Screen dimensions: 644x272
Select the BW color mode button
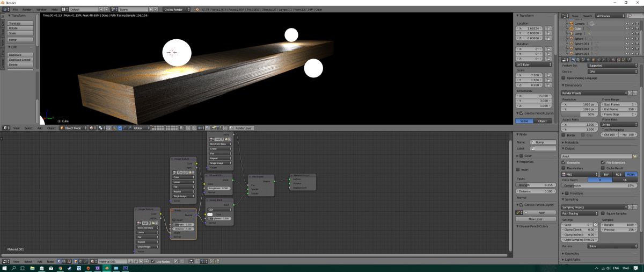pos(605,174)
